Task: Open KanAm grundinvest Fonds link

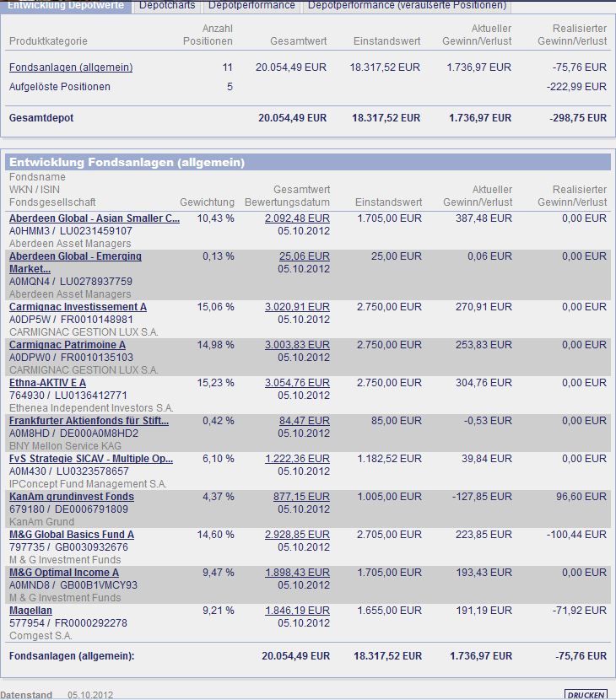Action: (72, 497)
